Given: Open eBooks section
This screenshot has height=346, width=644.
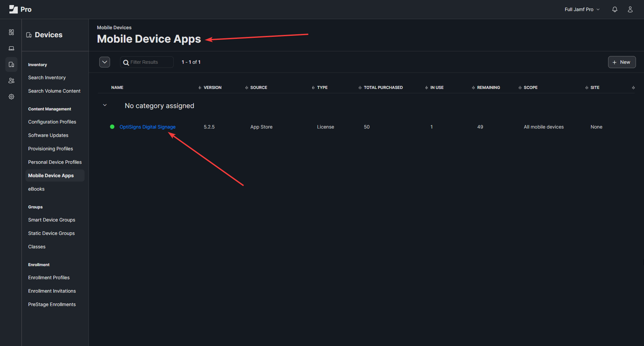Looking at the screenshot, I should coord(36,189).
